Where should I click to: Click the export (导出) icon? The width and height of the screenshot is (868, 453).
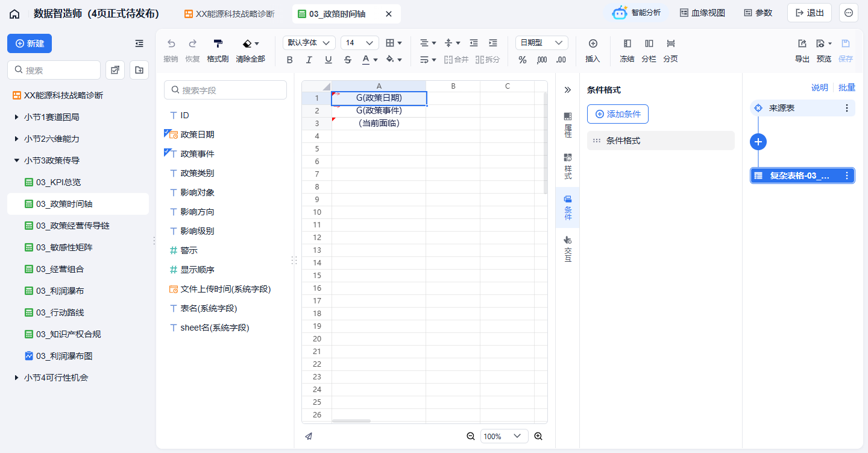coord(802,43)
